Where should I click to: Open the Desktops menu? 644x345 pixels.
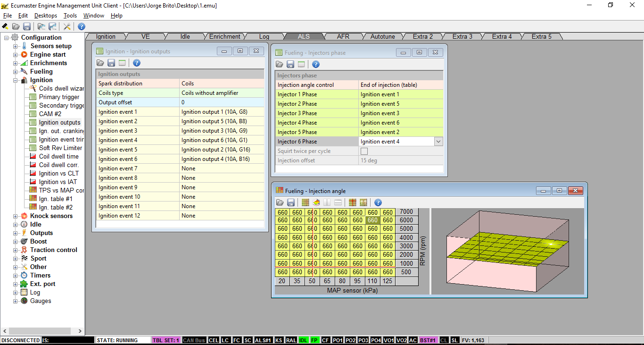coord(46,16)
